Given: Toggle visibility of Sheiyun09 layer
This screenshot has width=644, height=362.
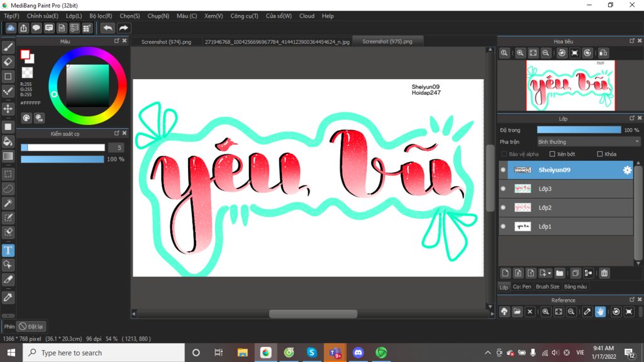Looking at the screenshot, I should click(x=503, y=170).
